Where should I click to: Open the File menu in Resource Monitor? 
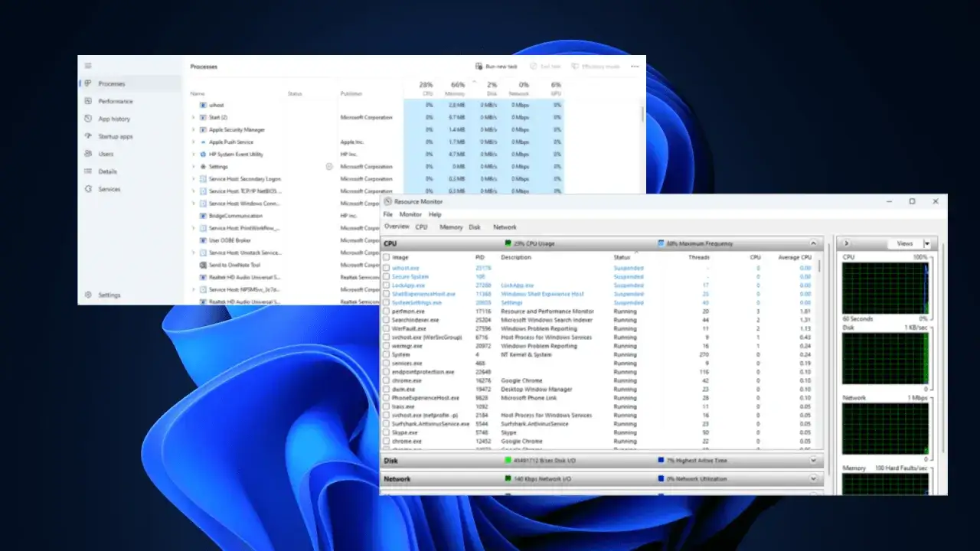pos(388,214)
